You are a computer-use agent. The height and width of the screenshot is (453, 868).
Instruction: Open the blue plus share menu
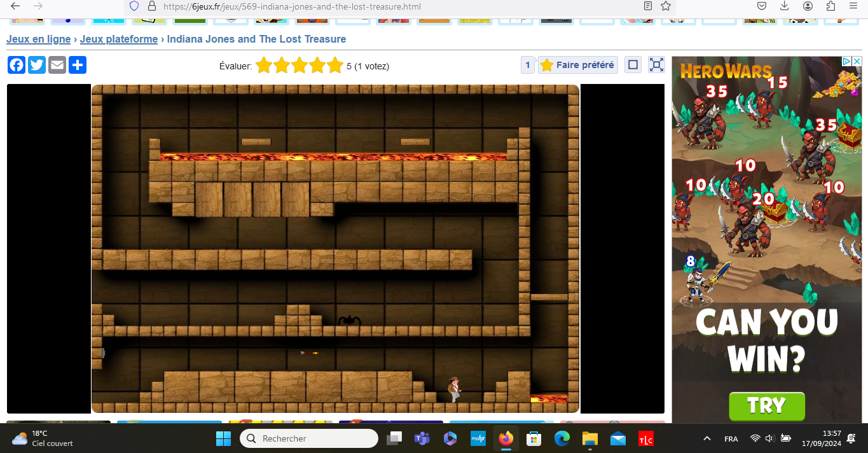click(78, 65)
